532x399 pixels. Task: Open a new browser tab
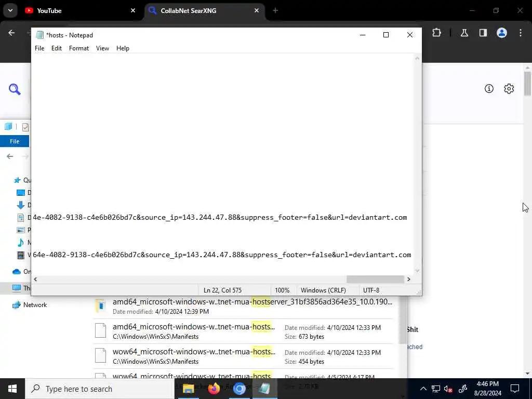pyautogui.click(x=275, y=10)
